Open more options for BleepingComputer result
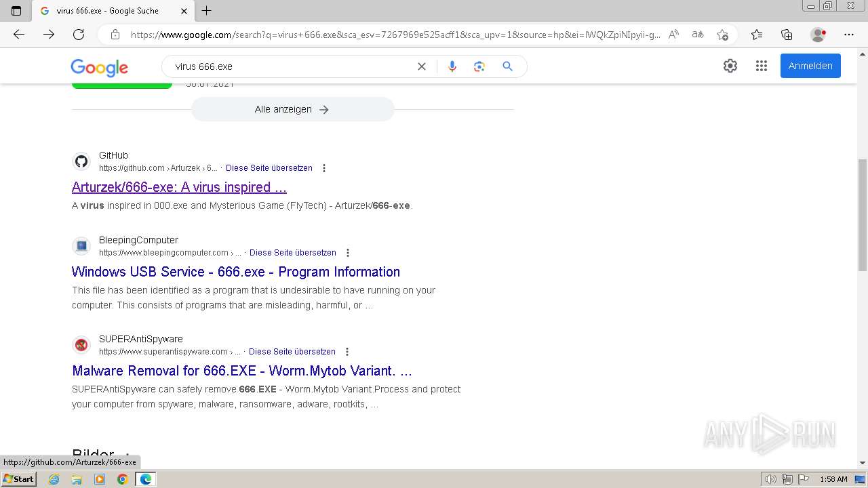The width and height of the screenshot is (868, 488). click(x=348, y=253)
